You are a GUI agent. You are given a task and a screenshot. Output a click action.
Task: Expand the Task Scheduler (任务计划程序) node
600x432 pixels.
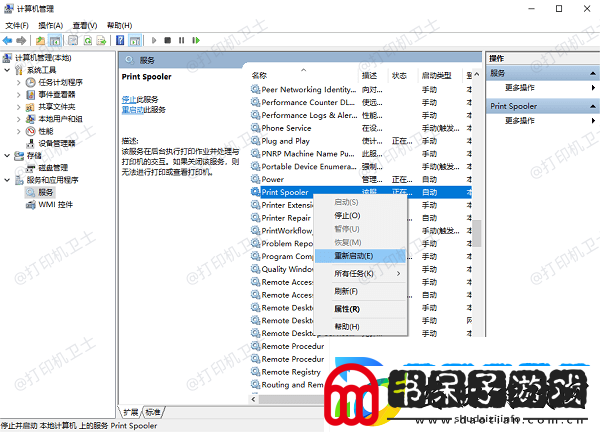18,82
